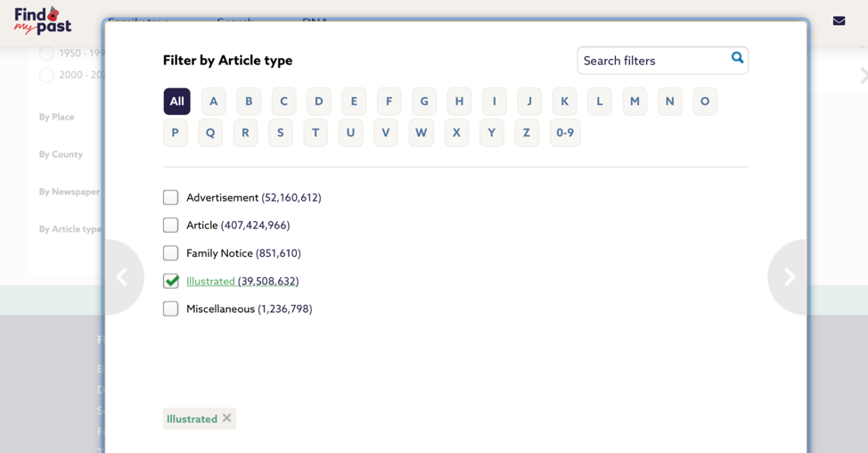Image resolution: width=868 pixels, height=453 pixels.
Task: Expand the By County filter
Action: (61, 154)
